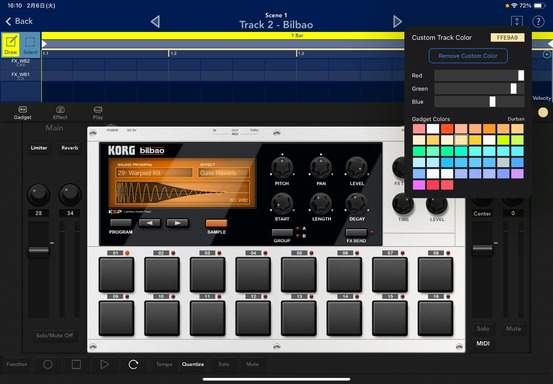Click the DECAY knob
This screenshot has height=384, width=553.
point(357,203)
